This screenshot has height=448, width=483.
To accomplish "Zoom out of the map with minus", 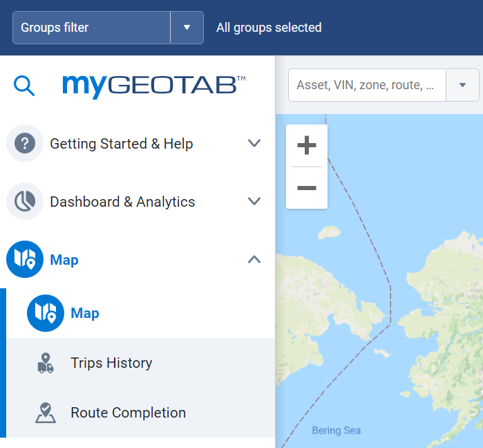I will point(306,188).
